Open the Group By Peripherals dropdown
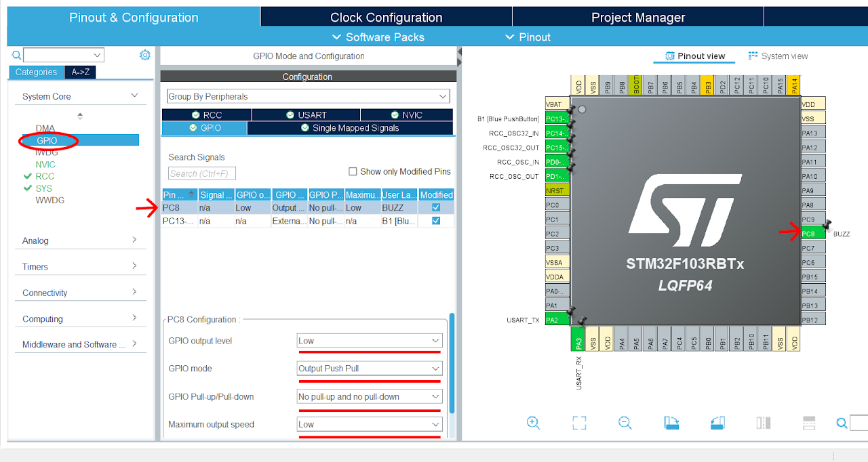868x462 pixels. click(x=308, y=96)
